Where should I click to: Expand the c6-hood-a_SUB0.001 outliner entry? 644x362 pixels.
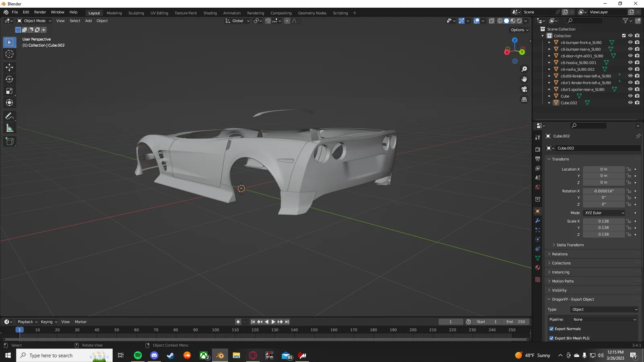coord(549,62)
